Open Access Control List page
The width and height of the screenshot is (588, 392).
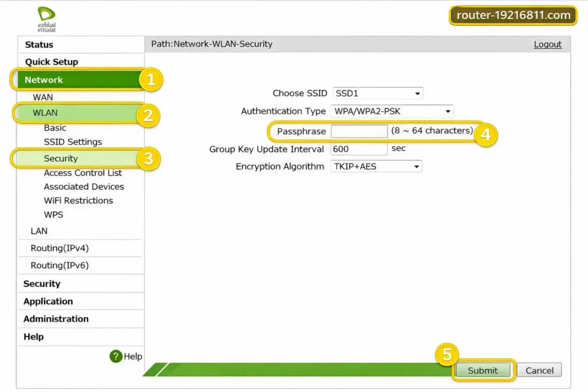coord(83,173)
